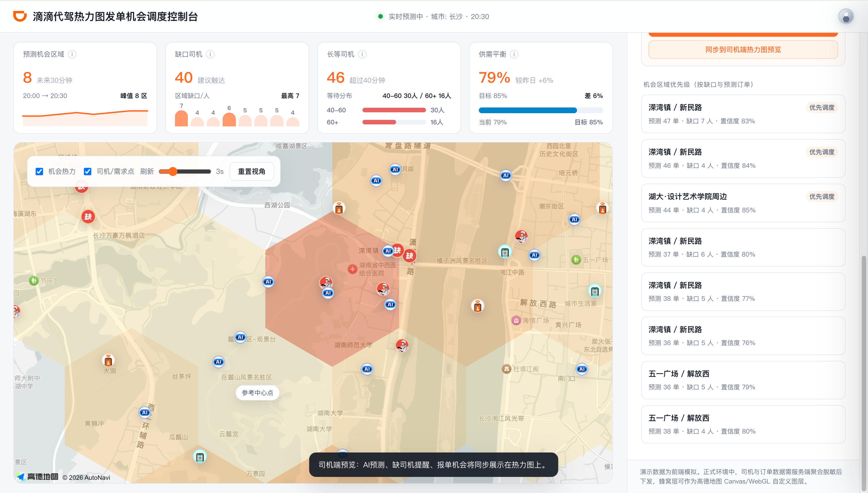Show info tooltip for 供需平衡

(514, 54)
